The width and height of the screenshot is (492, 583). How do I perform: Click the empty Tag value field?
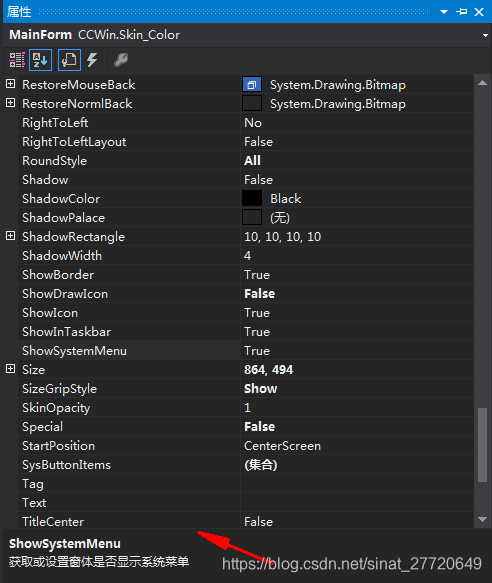357,484
